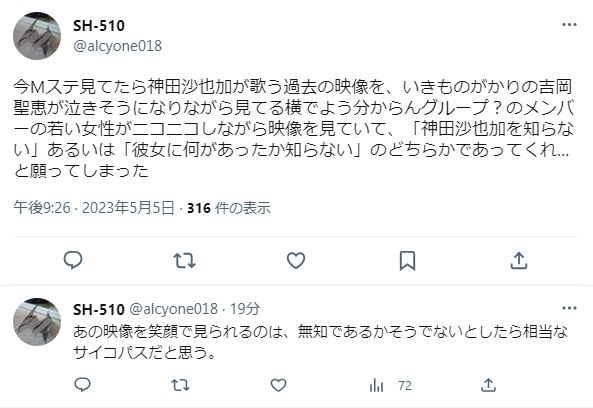Share the follow-up tweet
The height and width of the screenshot is (408, 593).
(x=488, y=385)
